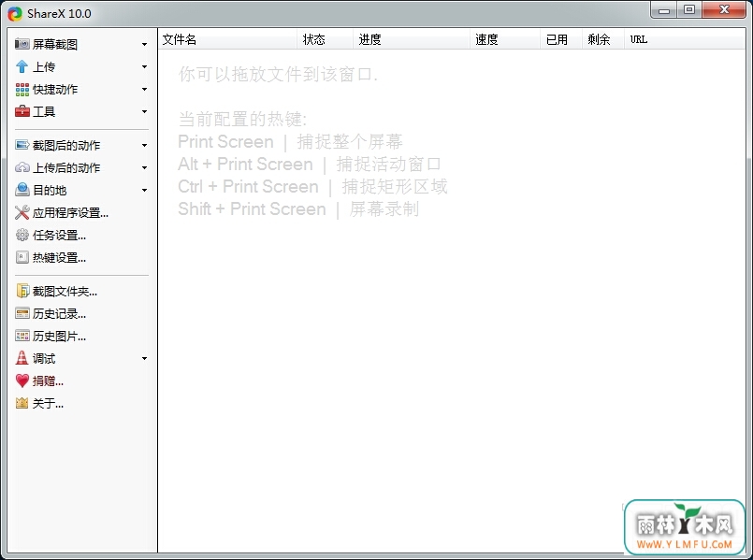Click the crown icon for 关于
This screenshot has width=753, height=560.
(x=22, y=403)
